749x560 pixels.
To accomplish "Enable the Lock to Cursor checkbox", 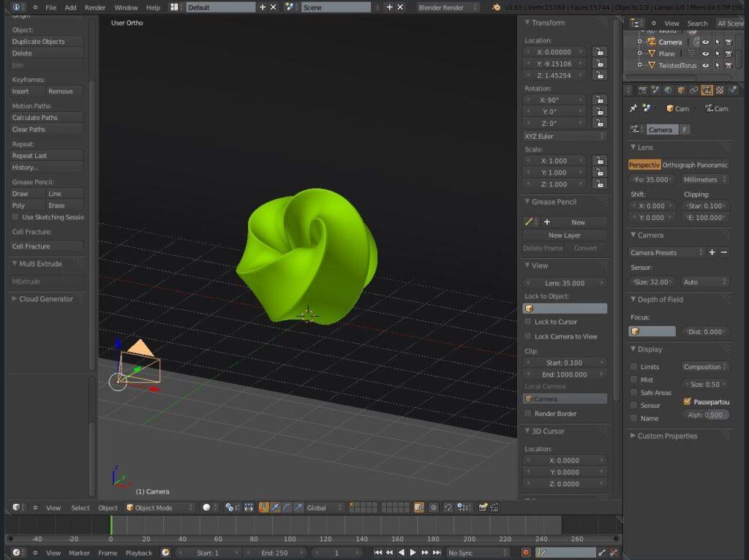I will point(528,322).
